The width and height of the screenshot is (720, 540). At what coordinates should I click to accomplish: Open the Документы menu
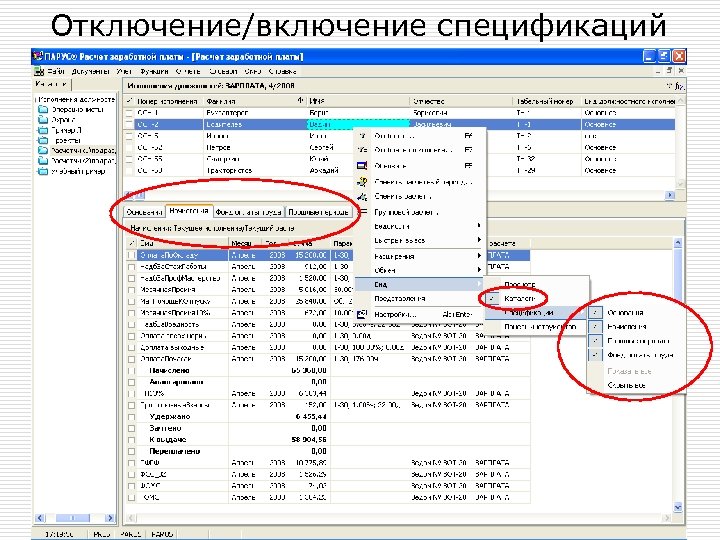pos(90,71)
